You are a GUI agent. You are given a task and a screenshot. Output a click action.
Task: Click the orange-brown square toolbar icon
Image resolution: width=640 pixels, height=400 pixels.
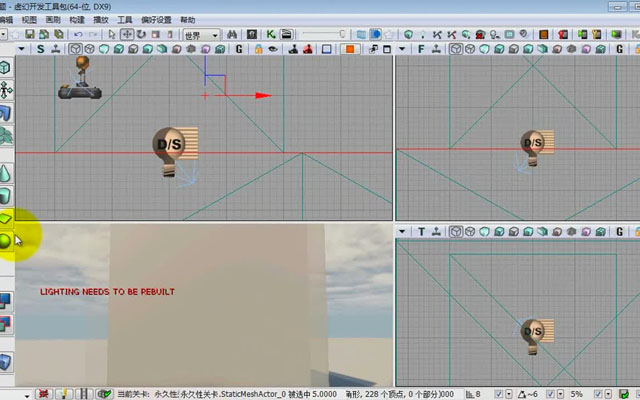(x=544, y=34)
